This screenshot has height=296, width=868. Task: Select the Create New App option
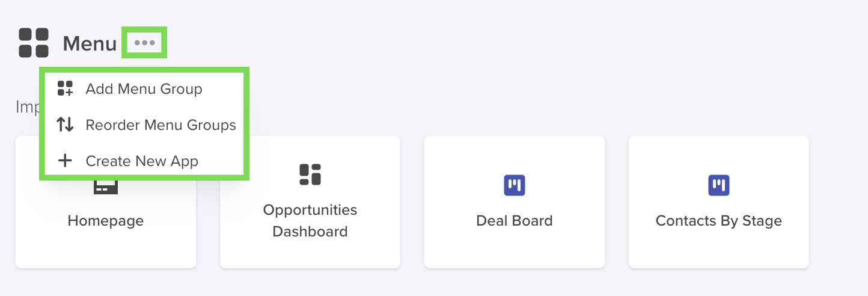click(144, 161)
